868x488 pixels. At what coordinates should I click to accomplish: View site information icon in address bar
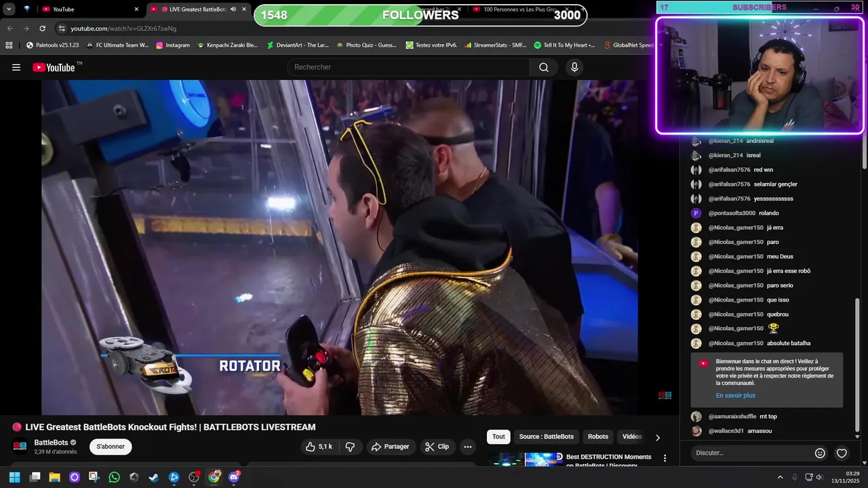point(62,28)
